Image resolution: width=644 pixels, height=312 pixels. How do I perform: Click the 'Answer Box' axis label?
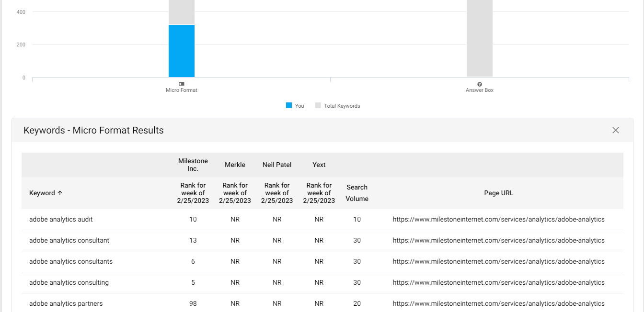pyautogui.click(x=480, y=90)
